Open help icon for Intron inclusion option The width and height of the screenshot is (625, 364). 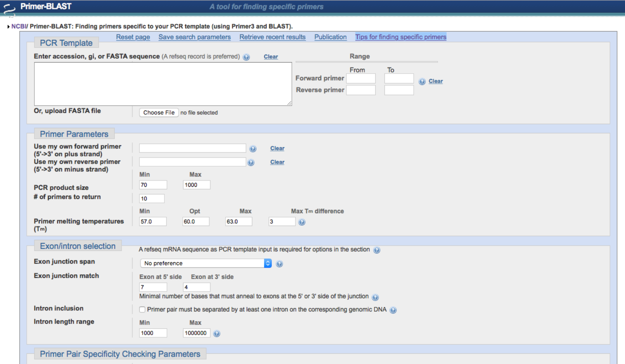pyautogui.click(x=393, y=310)
